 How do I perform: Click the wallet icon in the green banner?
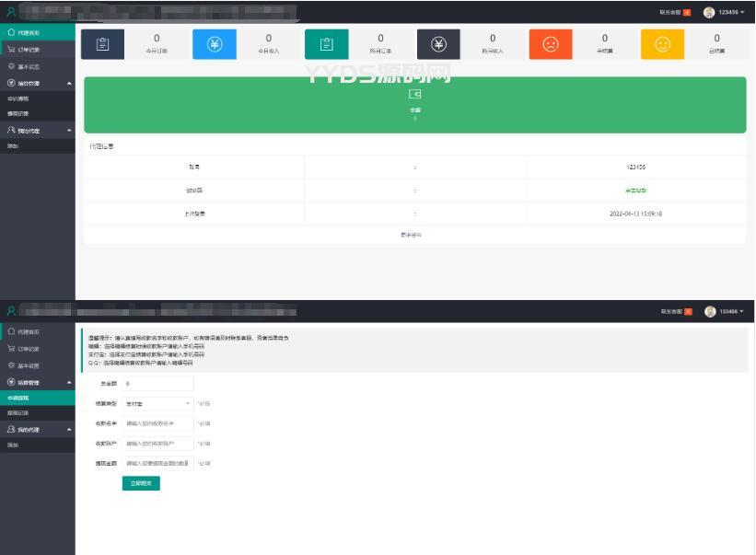tap(414, 94)
